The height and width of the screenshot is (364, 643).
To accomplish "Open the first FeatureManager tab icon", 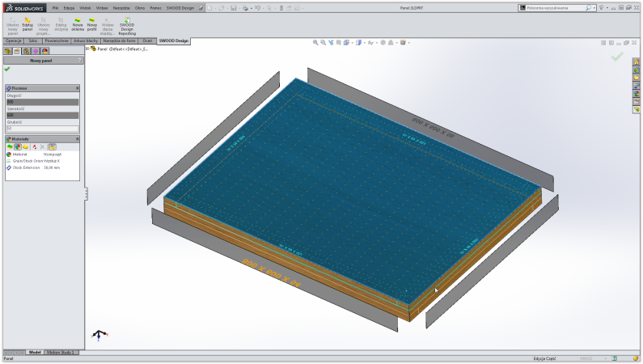I will (8, 50).
